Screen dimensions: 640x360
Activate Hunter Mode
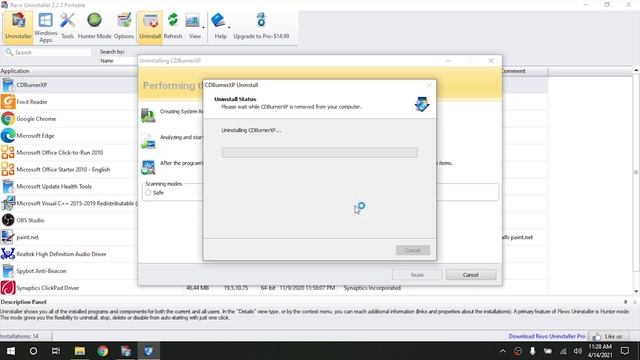(94, 27)
